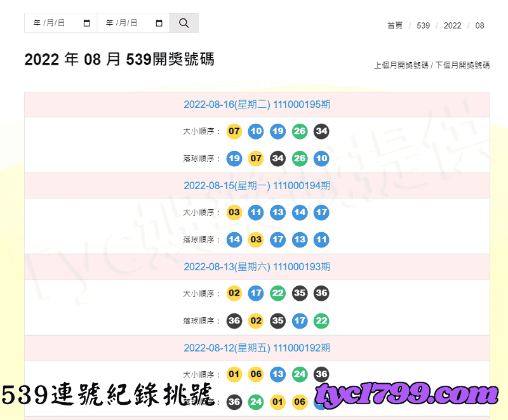Open the 2022 breadcrumb link
This screenshot has height=420, width=508.
point(452,25)
